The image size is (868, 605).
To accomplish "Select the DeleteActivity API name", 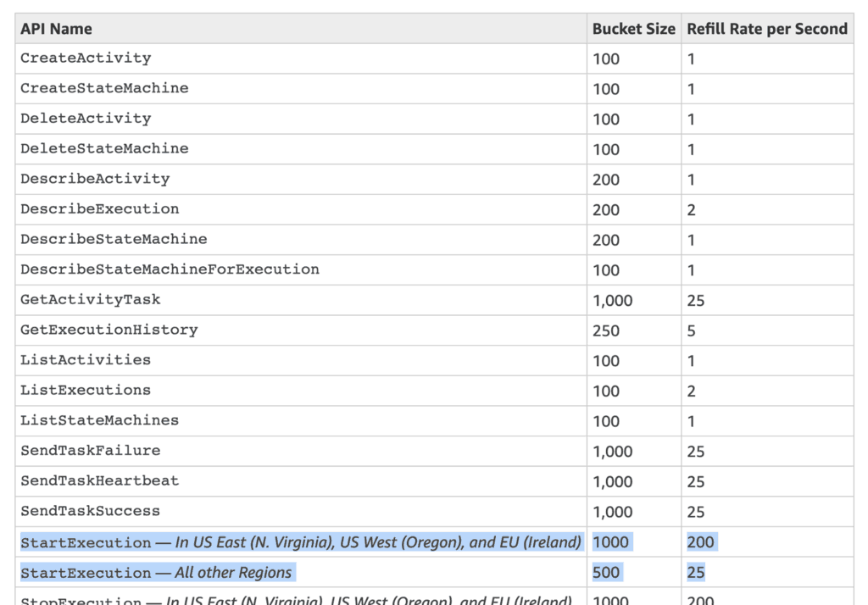I will pos(86,119).
